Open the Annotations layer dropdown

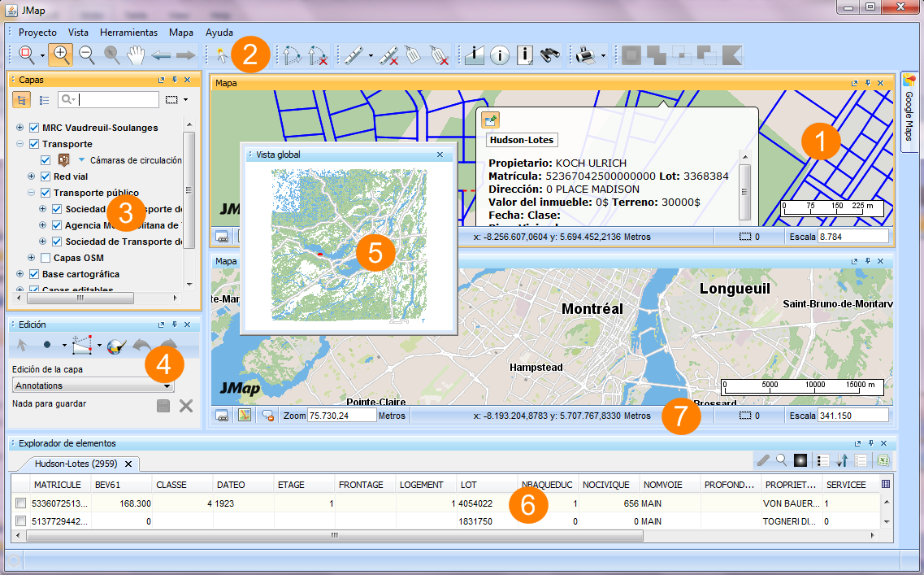click(93, 386)
